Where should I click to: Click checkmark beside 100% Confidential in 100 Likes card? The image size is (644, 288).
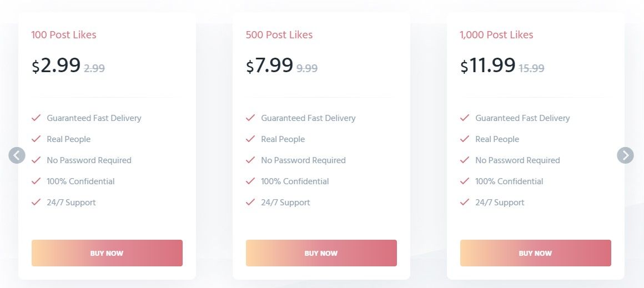point(36,181)
